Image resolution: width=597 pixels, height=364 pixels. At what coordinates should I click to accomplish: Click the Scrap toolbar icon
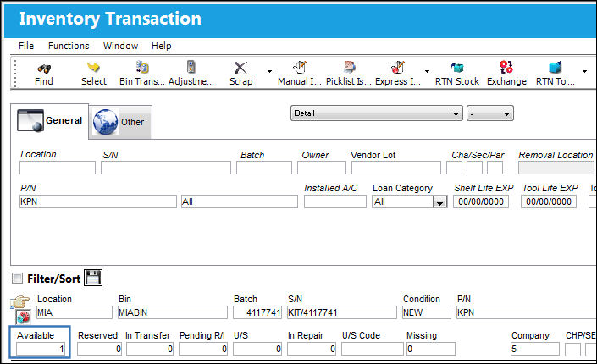click(240, 68)
